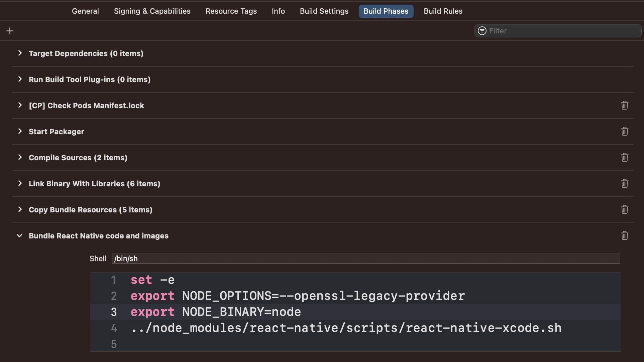Expand Compile Sources (2 items)
This screenshot has height=362, width=644.
tap(20, 158)
